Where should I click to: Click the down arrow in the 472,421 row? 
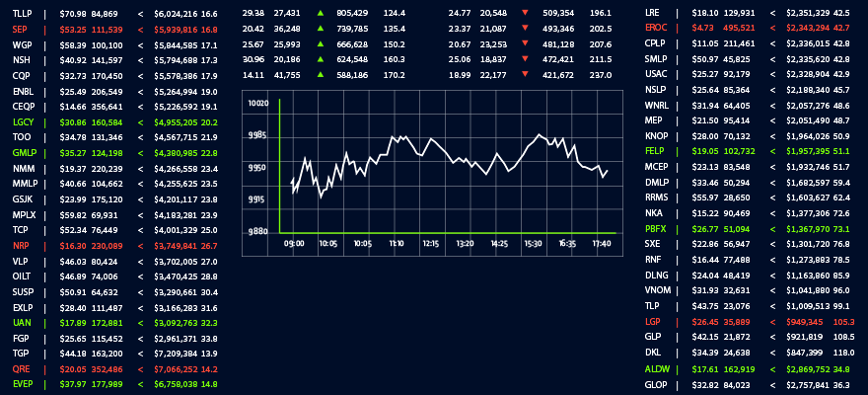click(524, 59)
